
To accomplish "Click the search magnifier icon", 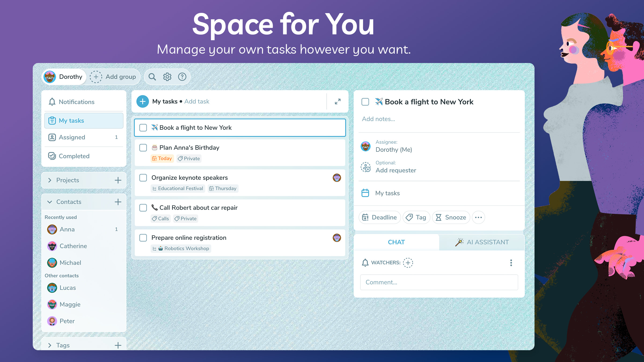I will pyautogui.click(x=152, y=77).
